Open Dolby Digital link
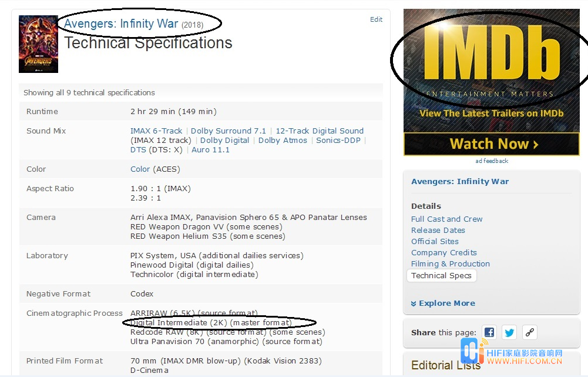This screenshot has height=377, width=588. point(224,141)
